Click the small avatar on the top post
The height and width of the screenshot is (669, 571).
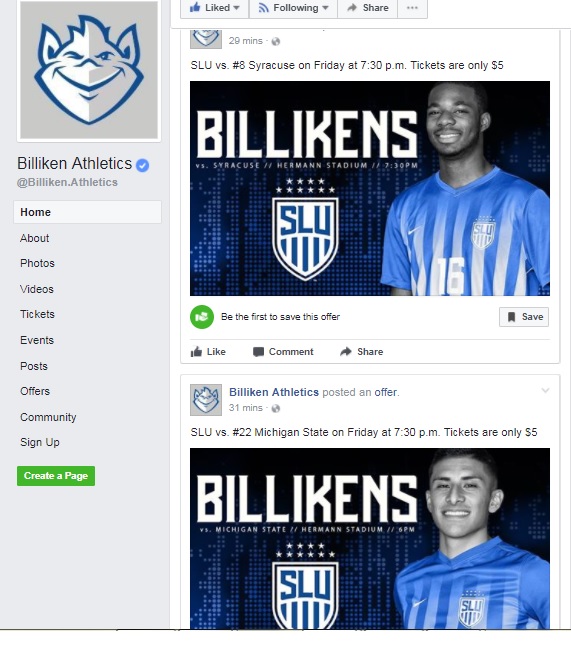(206, 39)
